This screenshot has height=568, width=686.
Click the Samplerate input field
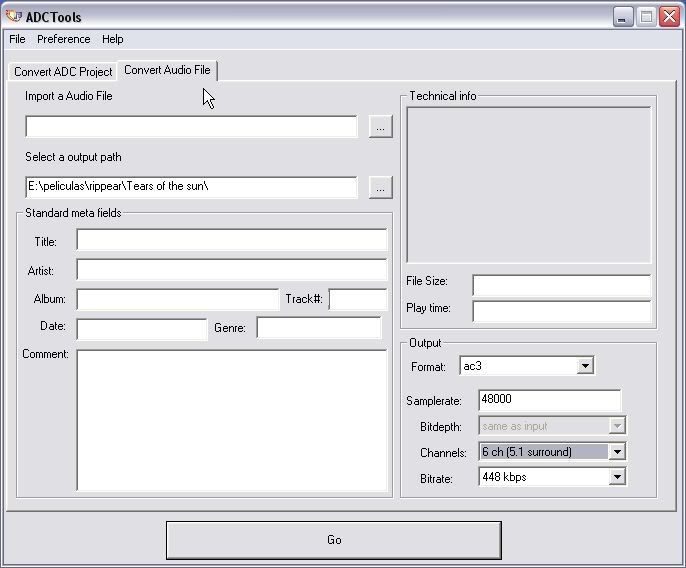[x=549, y=400]
